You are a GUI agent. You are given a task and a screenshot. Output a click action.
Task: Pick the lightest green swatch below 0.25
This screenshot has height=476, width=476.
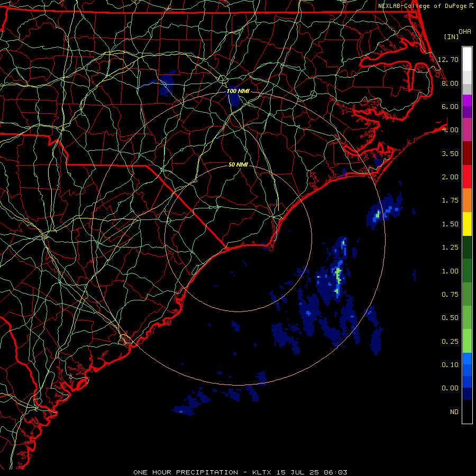click(x=467, y=341)
